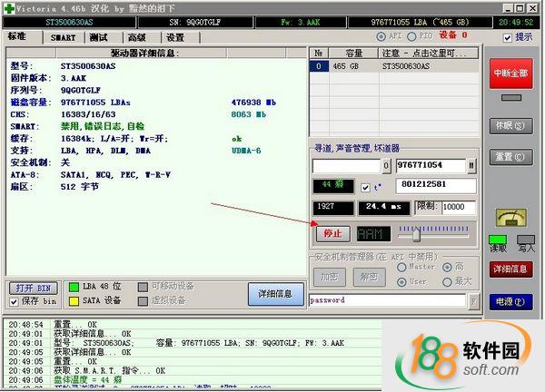Click the red 中断全部 button
Screen dimensions: 545x392
tap(510, 73)
